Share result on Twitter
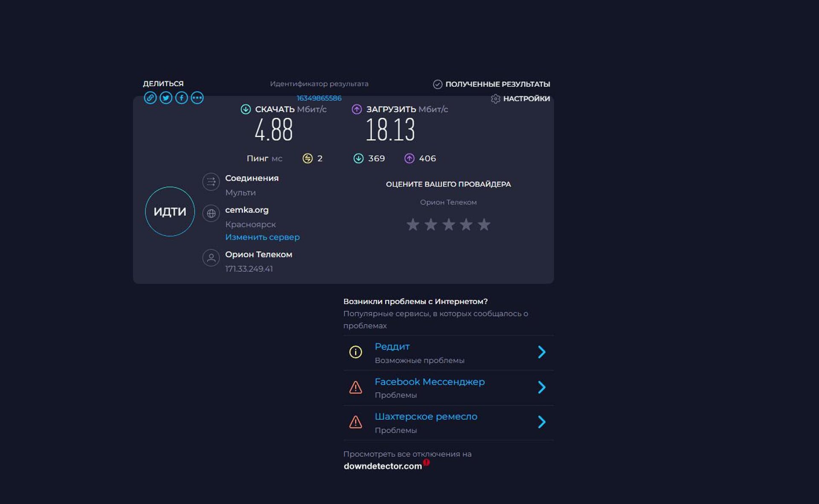Viewport: 819px width, 504px height. coord(166,98)
